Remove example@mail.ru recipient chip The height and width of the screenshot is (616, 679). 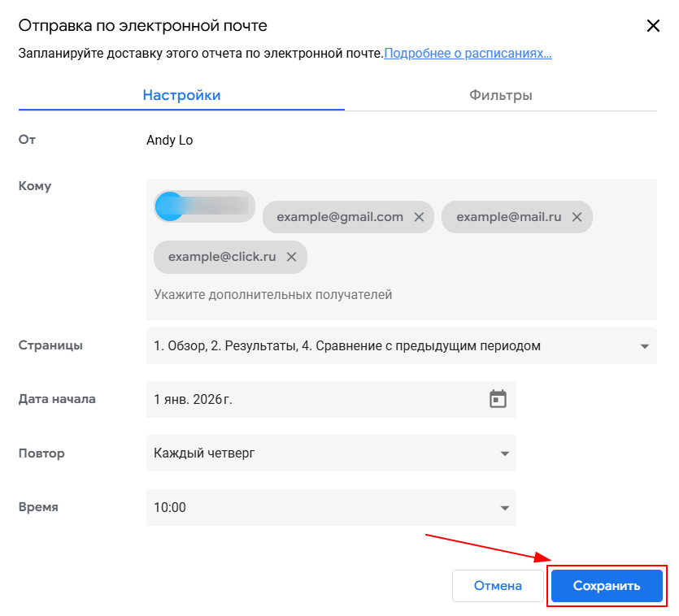577,217
